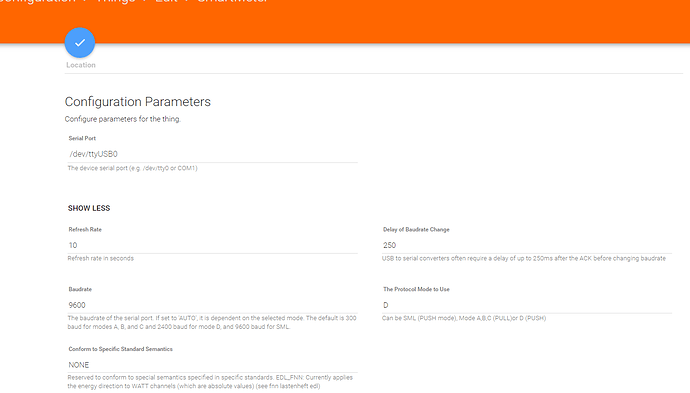Collapse advanced parameters via SHOW LESS
690x393 pixels.
pyautogui.click(x=89, y=208)
